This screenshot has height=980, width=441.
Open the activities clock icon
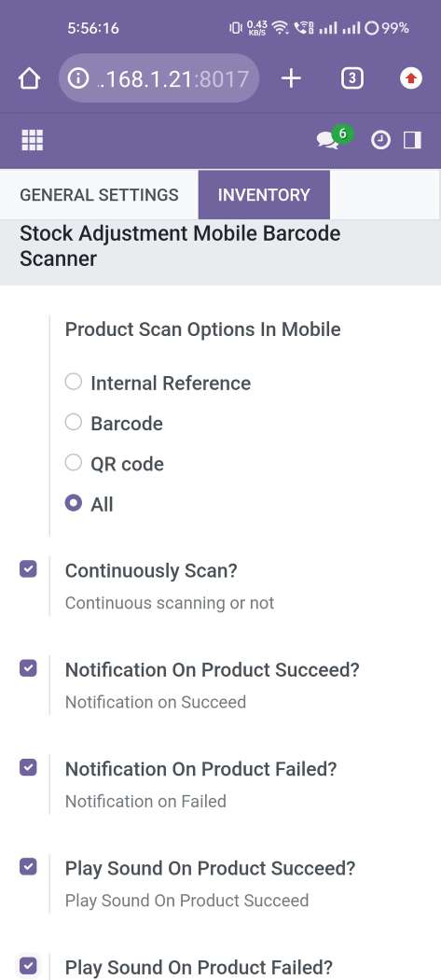click(380, 141)
